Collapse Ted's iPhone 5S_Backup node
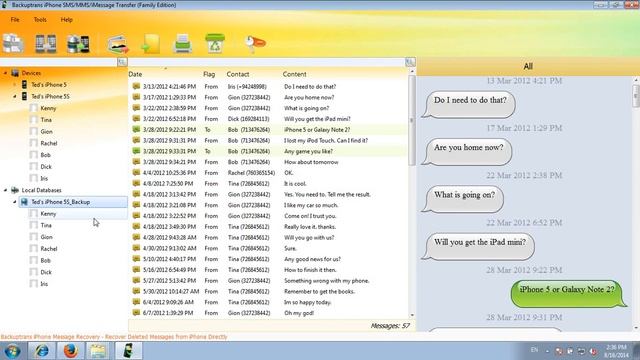 15,202
